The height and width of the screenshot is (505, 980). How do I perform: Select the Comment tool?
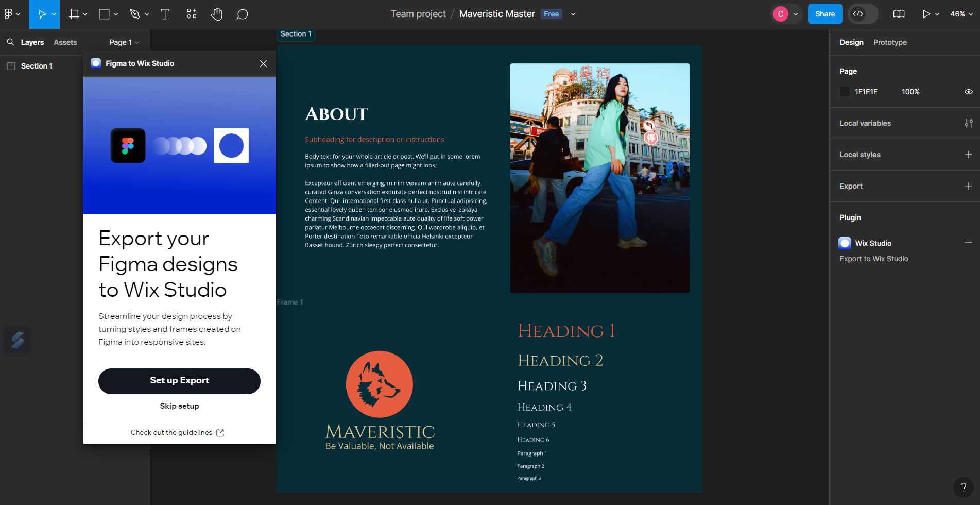pos(242,14)
